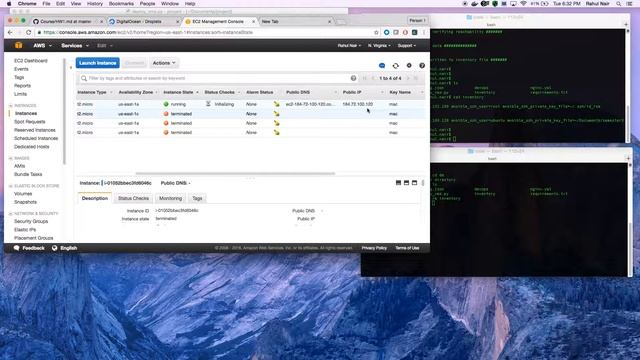Collapse the INSTANCES sidebar section
Screen dimensions: 640x360
[x=11, y=105]
